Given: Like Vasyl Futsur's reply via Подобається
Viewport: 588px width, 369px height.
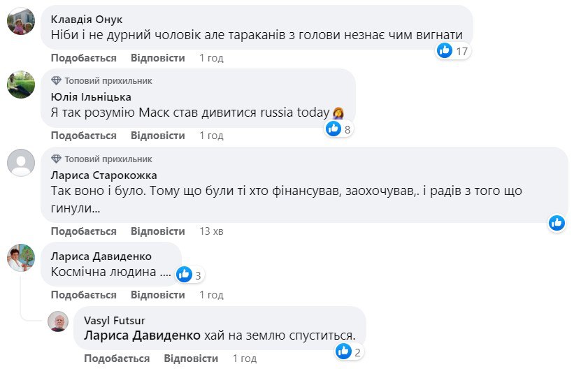Looking at the screenshot, I should pyautogui.click(x=117, y=359).
